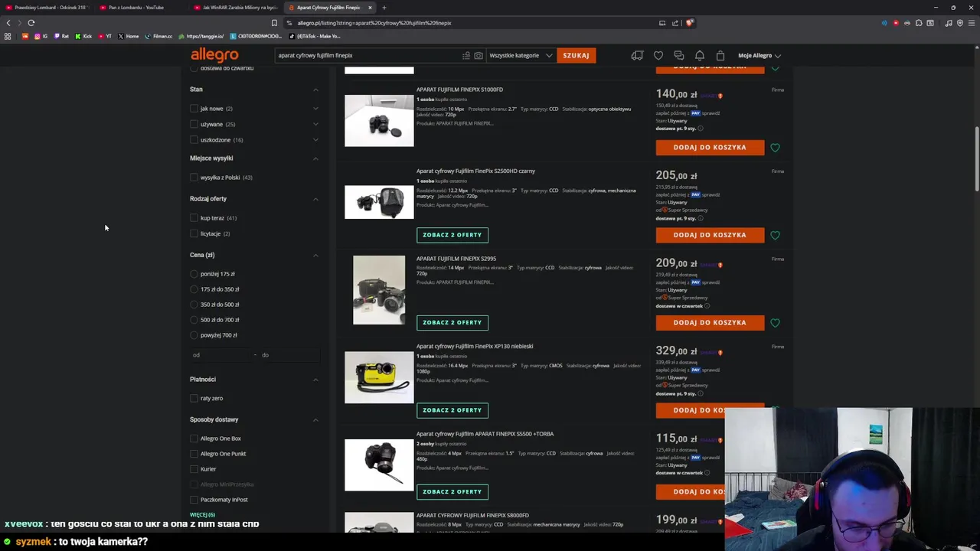Image resolution: width=980 pixels, height=551 pixels.
Task: Click the minimum price 'od' input field
Action: pos(222,355)
